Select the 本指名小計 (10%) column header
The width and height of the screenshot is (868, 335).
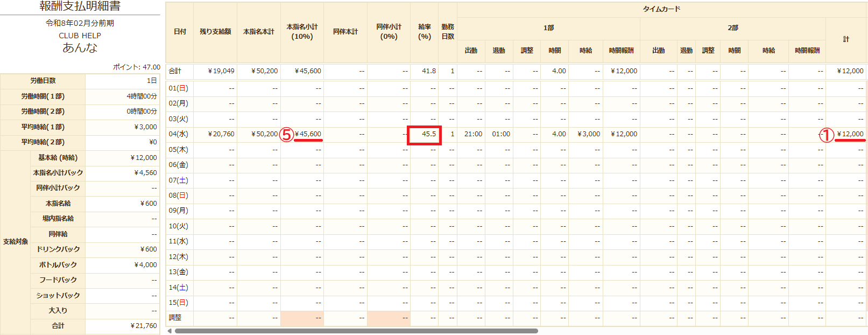(x=302, y=32)
